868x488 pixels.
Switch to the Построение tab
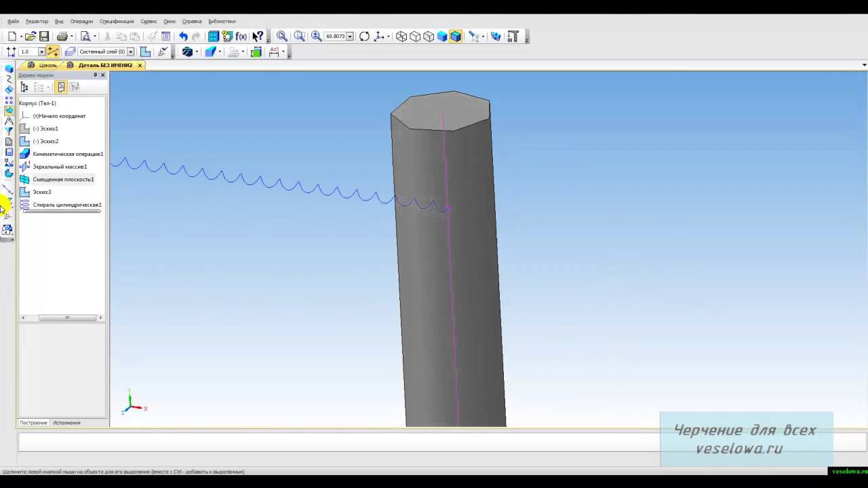coord(33,423)
